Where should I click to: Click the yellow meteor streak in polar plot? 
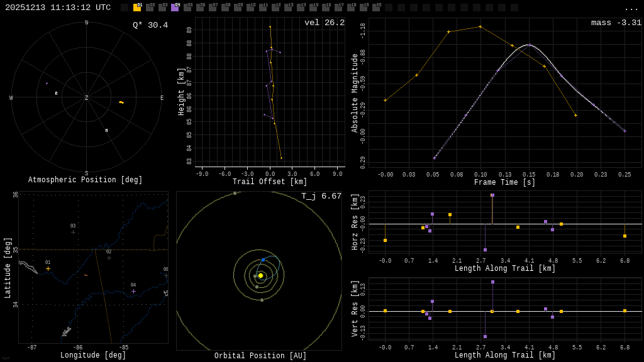(121, 102)
